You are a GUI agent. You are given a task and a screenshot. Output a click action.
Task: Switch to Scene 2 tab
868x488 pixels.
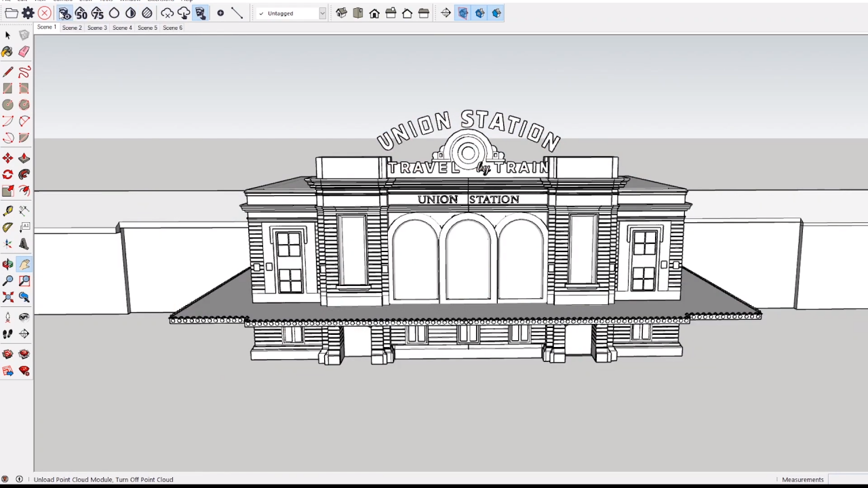[x=72, y=28]
